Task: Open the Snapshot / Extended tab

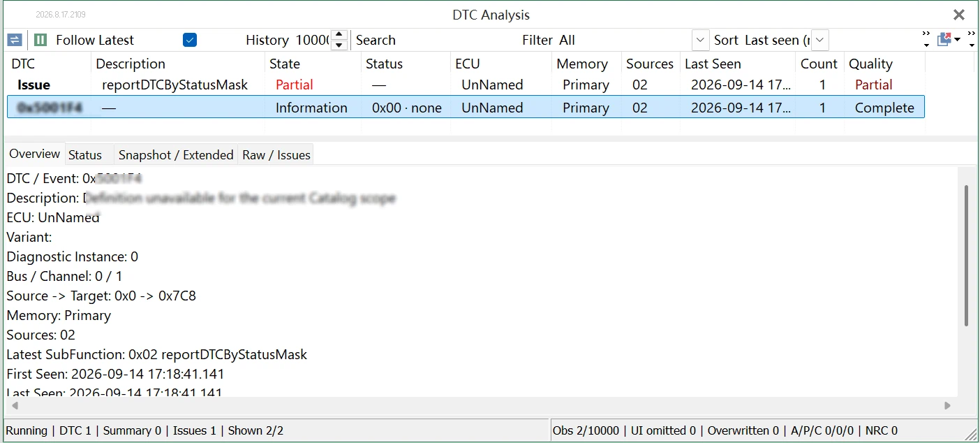Action: point(176,155)
